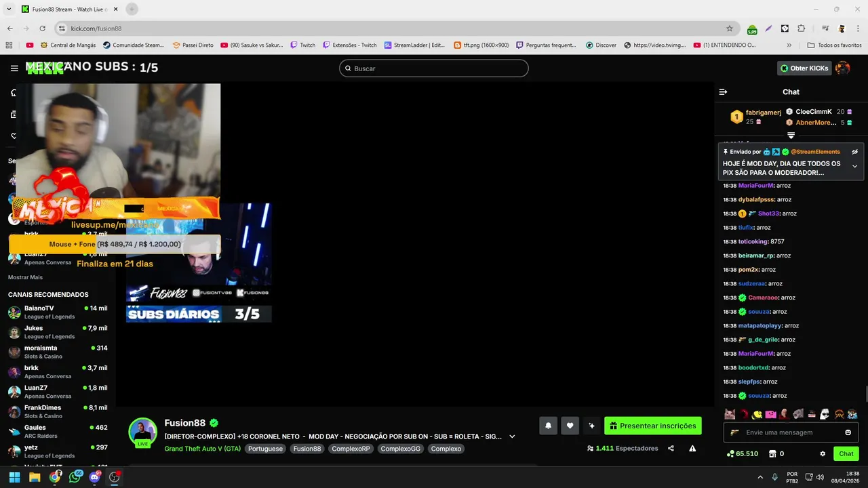Hide the pinned StreamElements message
The height and width of the screenshot is (488, 868).
tap(854, 152)
